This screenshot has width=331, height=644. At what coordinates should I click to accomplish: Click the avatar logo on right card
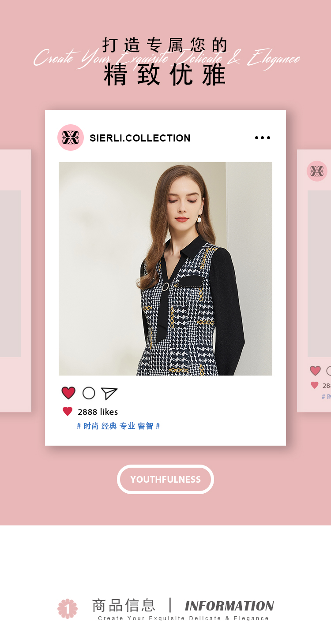point(317,171)
